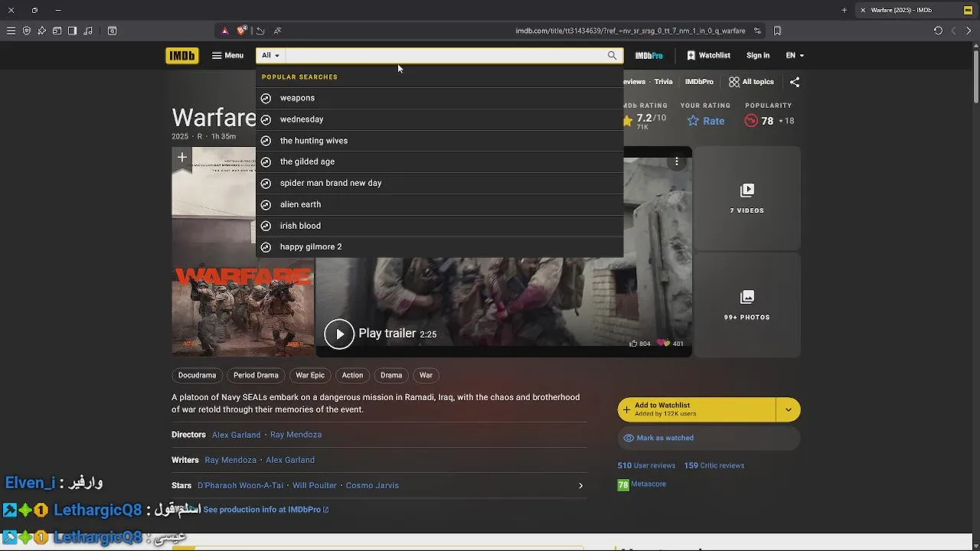Click the Rate star button
Image resolution: width=980 pixels, height=551 pixels.
pos(706,121)
